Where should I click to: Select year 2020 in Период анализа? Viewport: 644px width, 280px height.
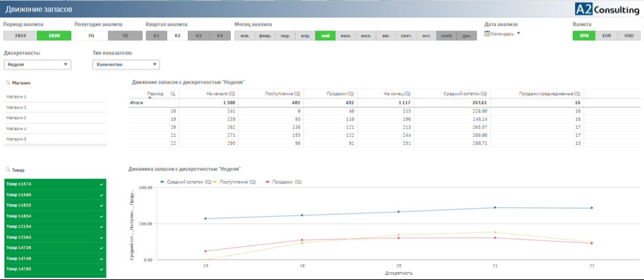[54, 36]
